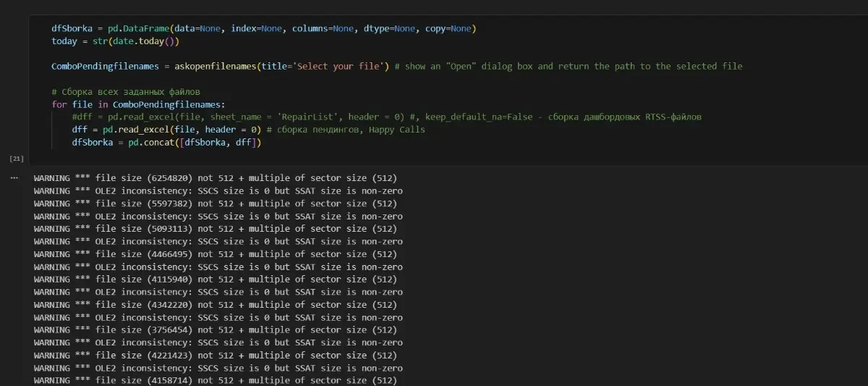Click the commented-out line containing 'RepairList'
The width and height of the screenshot is (868, 386).
coord(387,117)
